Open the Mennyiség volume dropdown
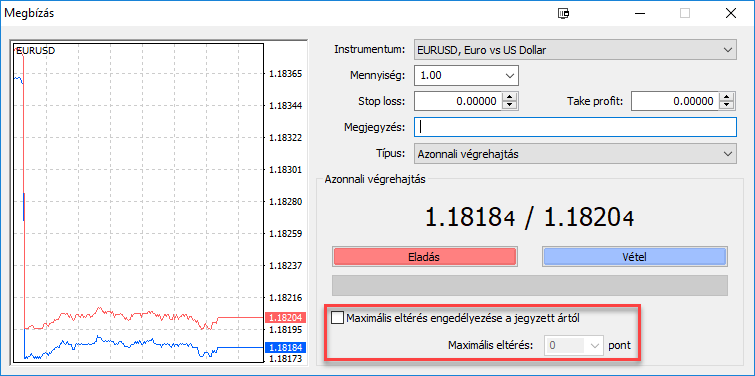This screenshot has width=755, height=376. (x=509, y=76)
